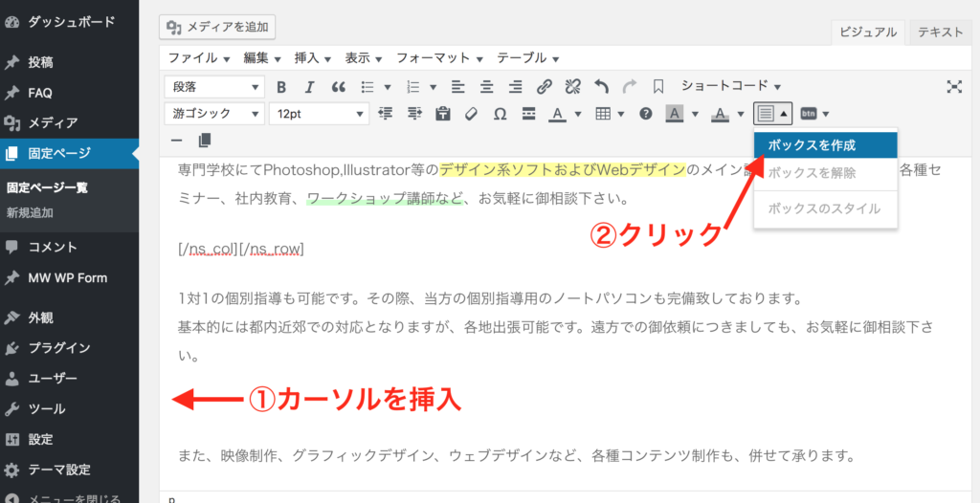Open the 12pt font size dropdown
This screenshot has width=980, height=503.
click(x=319, y=114)
